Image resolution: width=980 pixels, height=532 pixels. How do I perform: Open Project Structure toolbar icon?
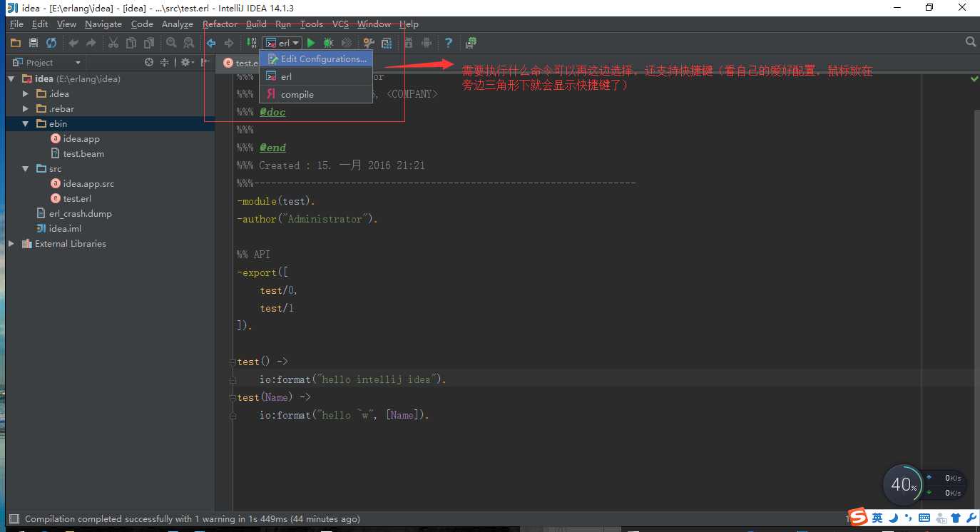(x=387, y=44)
